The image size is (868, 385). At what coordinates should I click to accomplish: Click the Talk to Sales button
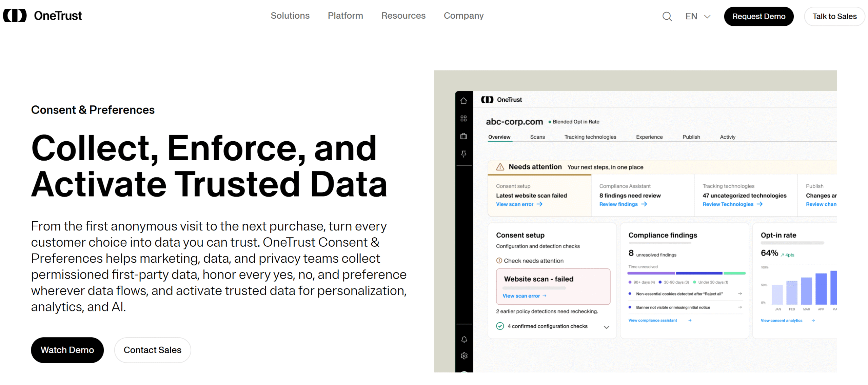point(834,16)
